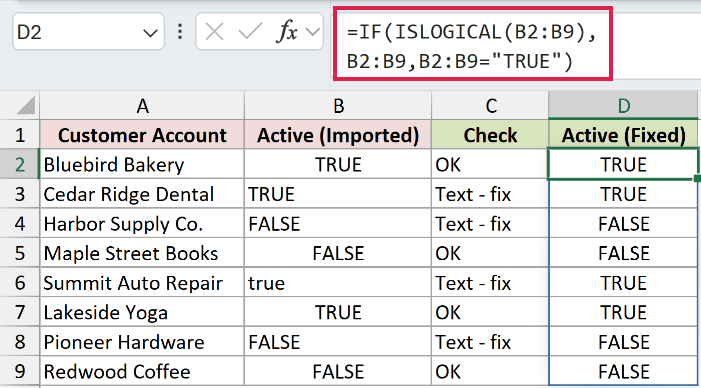Click the Active (Fixed) header cell
701x388 pixels.
pyautogui.click(x=623, y=135)
